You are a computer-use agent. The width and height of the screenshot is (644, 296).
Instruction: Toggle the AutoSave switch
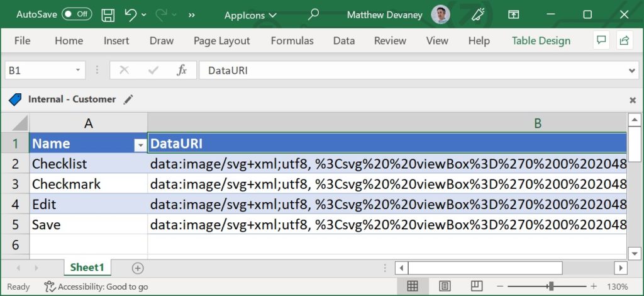click(77, 14)
